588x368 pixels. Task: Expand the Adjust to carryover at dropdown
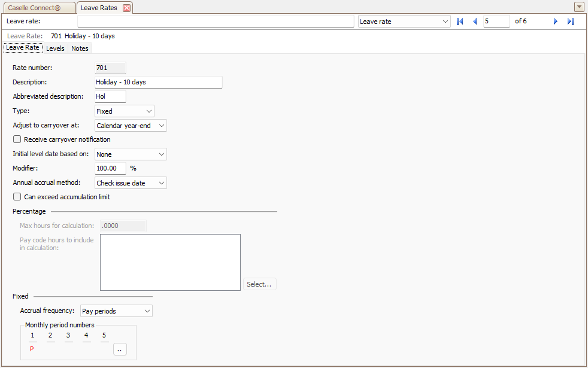pyautogui.click(x=131, y=126)
